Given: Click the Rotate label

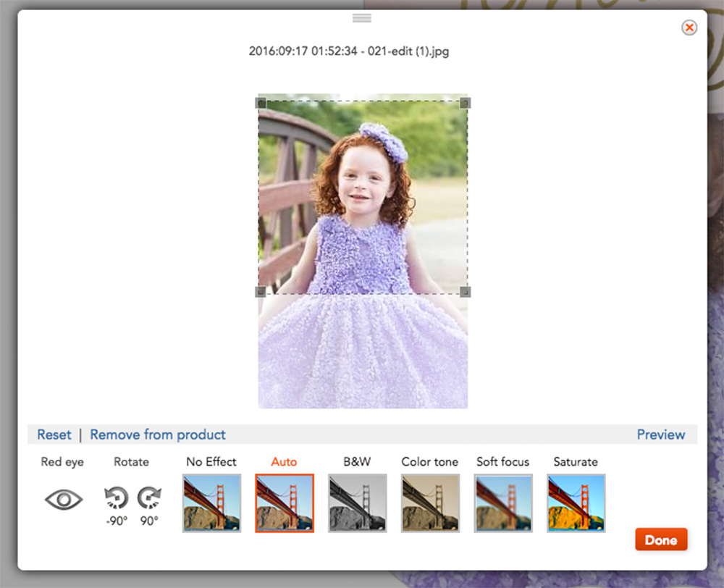Looking at the screenshot, I should (131, 461).
